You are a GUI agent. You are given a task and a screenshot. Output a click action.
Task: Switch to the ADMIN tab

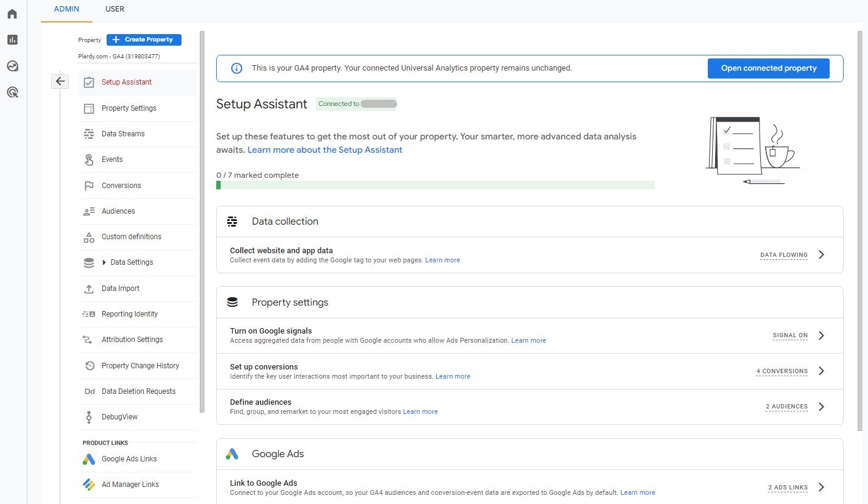(66, 9)
